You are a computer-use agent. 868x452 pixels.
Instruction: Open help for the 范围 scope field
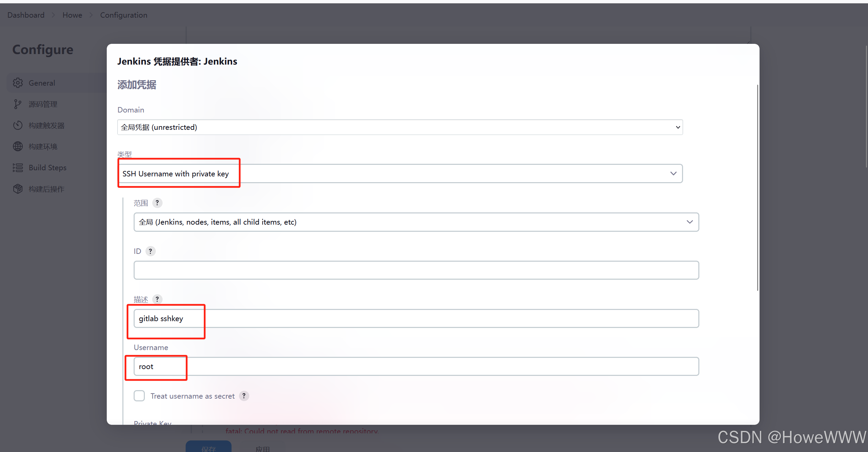pyautogui.click(x=157, y=203)
